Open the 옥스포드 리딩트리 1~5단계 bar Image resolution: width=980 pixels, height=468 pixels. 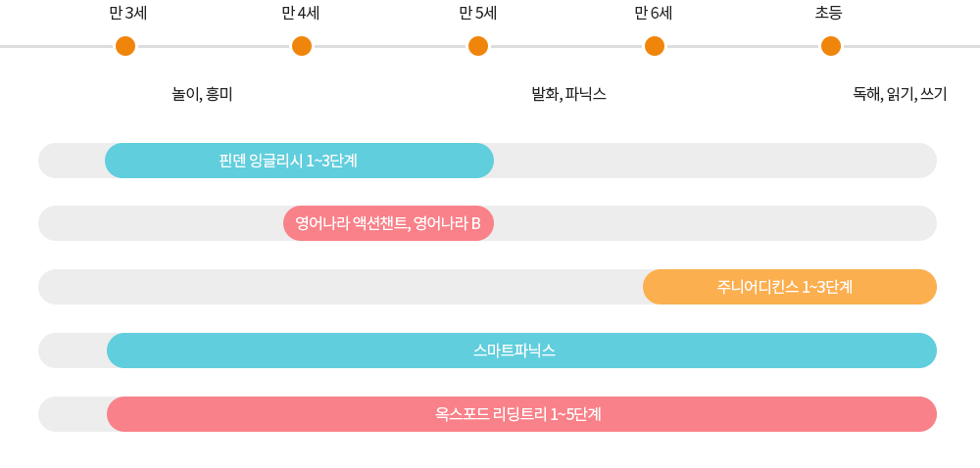click(522, 414)
